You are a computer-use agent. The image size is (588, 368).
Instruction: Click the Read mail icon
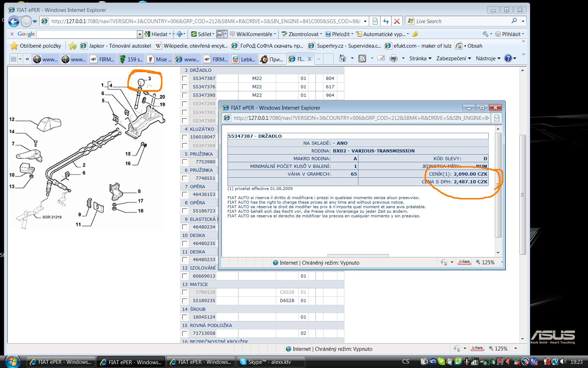point(381,59)
